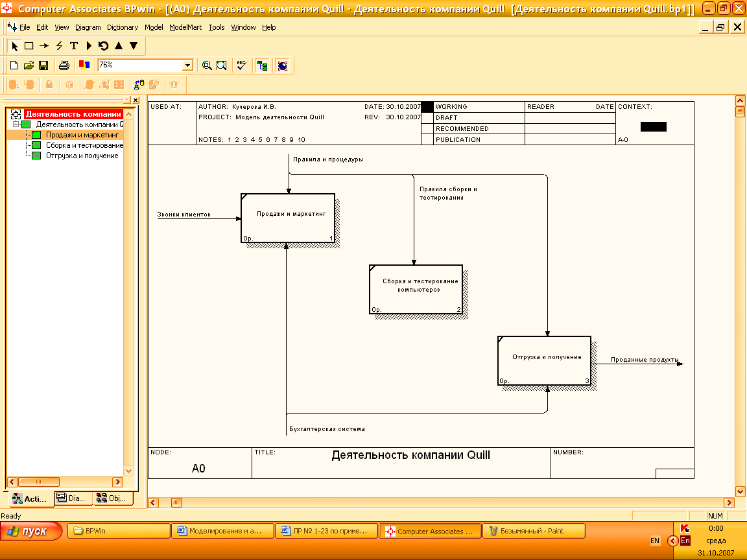
Task: Open the Edit menu
Action: pyautogui.click(x=42, y=28)
